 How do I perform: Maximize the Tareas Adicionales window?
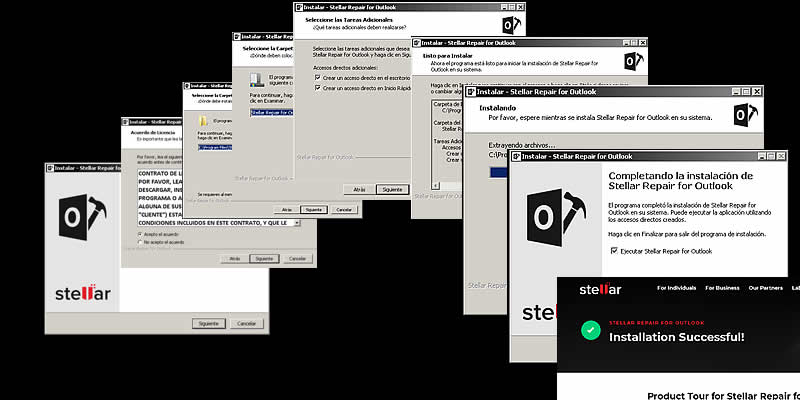tap(512, 7)
